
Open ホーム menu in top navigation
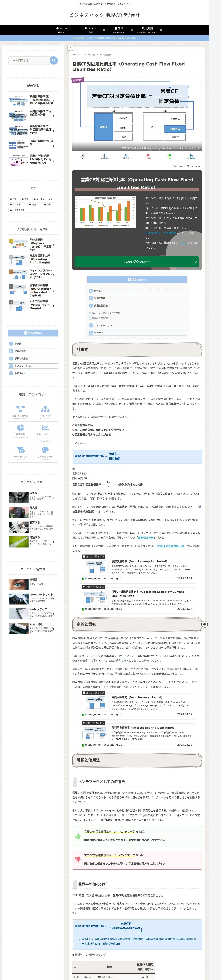coord(61,30)
